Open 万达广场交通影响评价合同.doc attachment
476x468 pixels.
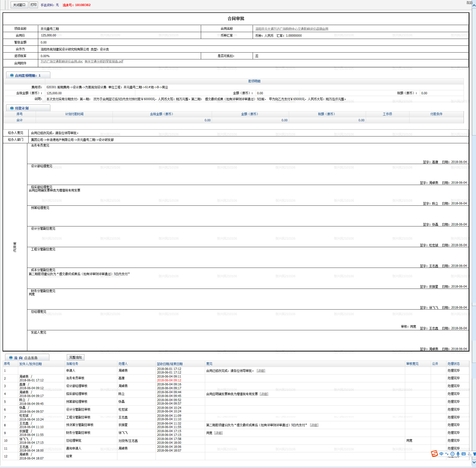click(62, 61)
